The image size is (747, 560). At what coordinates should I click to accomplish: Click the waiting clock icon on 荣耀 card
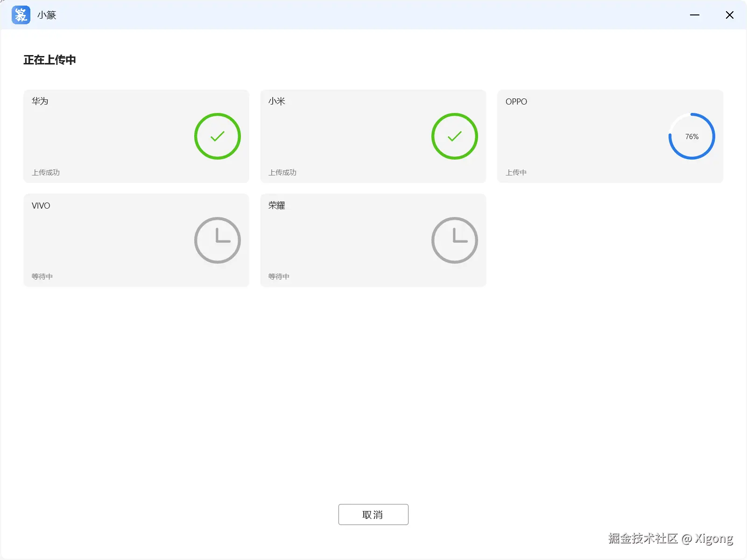tap(455, 240)
